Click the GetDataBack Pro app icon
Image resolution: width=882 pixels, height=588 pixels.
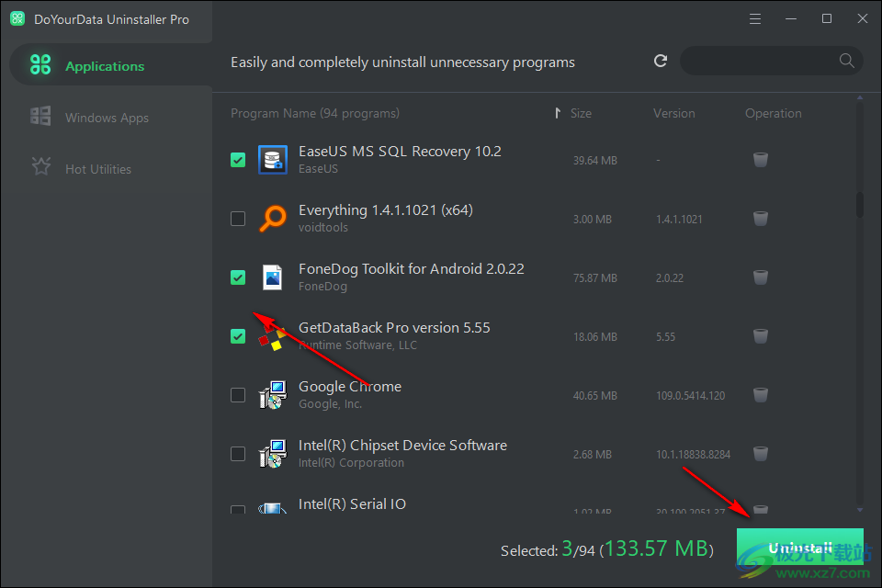[x=273, y=336]
